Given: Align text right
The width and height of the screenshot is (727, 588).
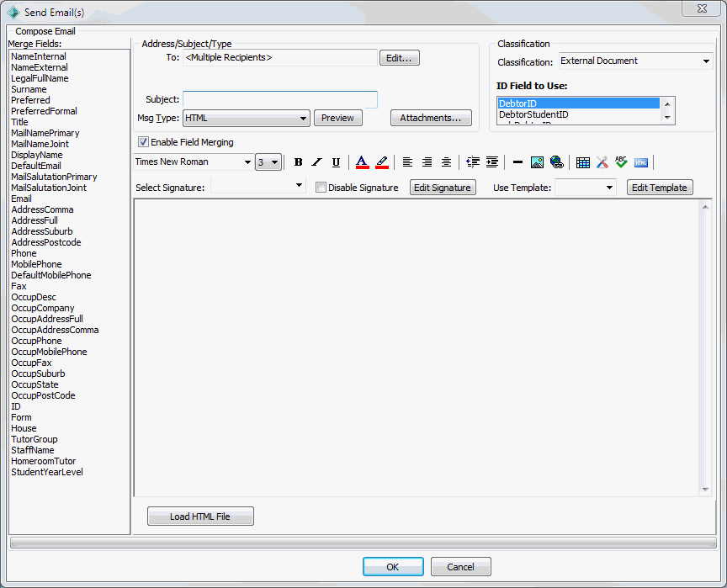Looking at the screenshot, I should [427, 162].
